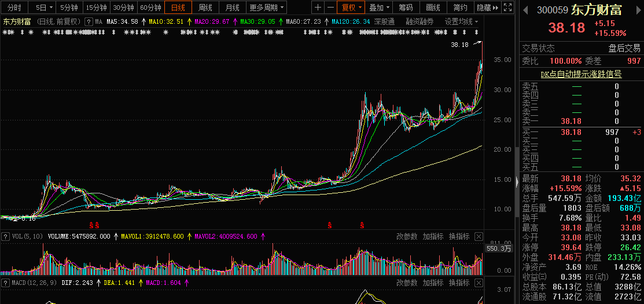Click the MAVOL1:3912478.600 readout
This screenshot has height=304, width=644.
[153, 236]
